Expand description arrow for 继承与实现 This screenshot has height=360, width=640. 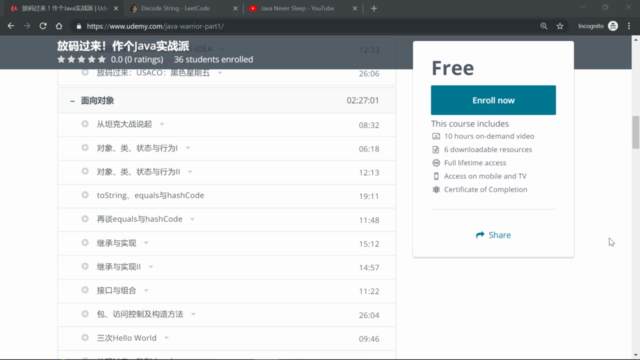(x=146, y=243)
